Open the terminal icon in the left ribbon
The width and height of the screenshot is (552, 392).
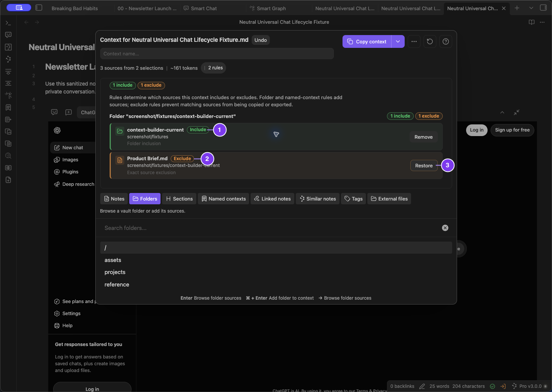pyautogui.click(x=8, y=23)
